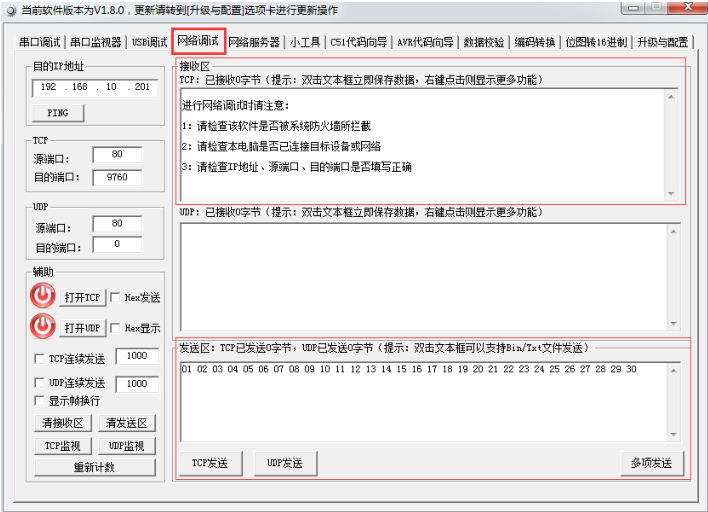708x512 pixels.
Task: Switch to the 串口调试 tab
Action: pos(41,42)
